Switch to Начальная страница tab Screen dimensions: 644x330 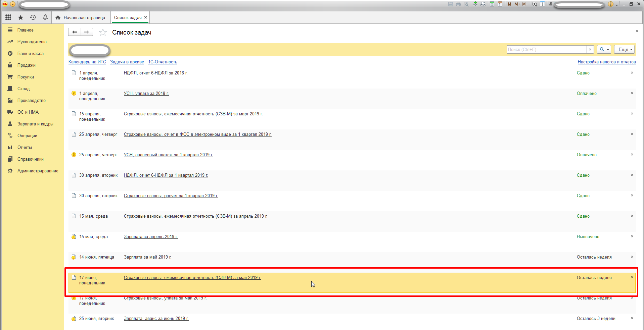pos(81,17)
